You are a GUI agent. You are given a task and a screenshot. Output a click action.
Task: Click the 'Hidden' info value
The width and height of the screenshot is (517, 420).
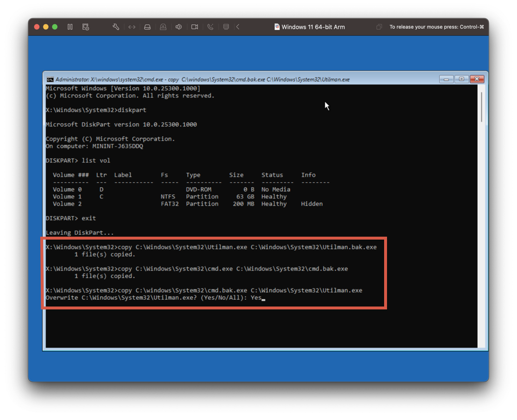point(312,204)
